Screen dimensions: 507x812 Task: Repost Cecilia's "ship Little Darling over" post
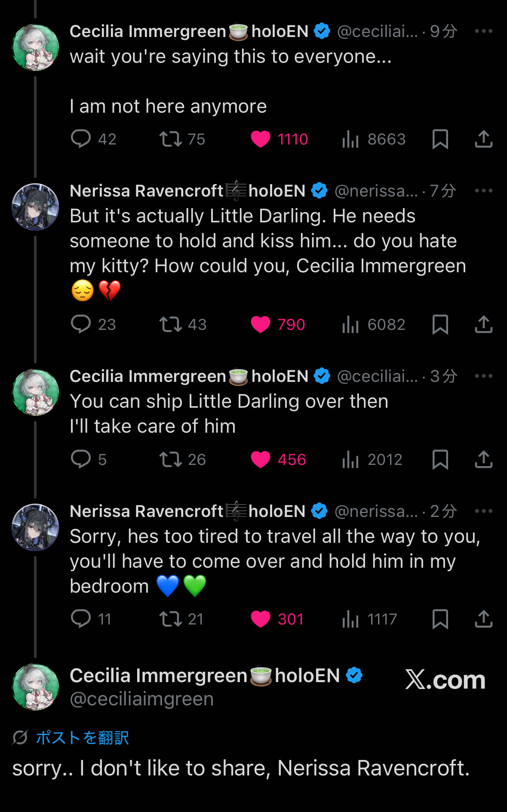click(x=171, y=459)
